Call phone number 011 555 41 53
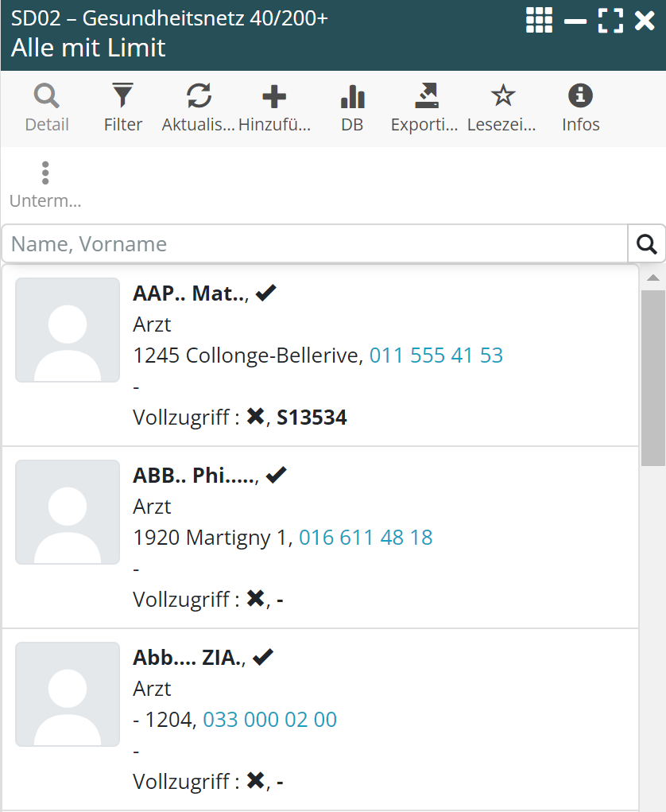Image resolution: width=666 pixels, height=812 pixels. [x=436, y=355]
